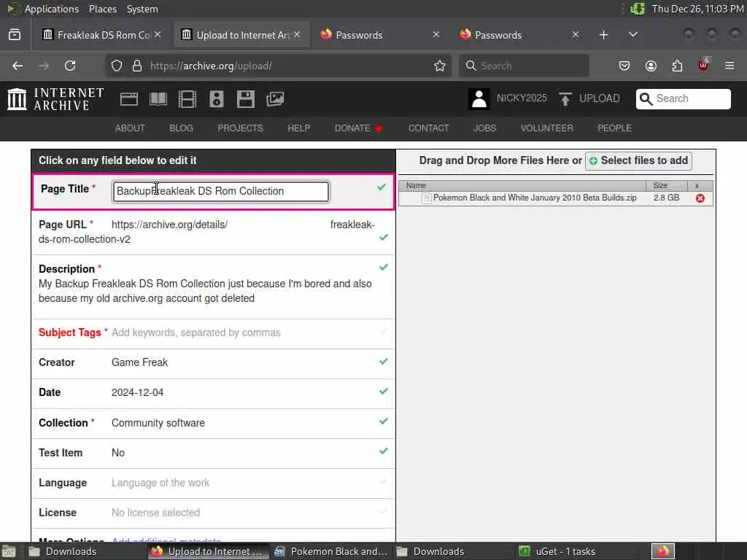Edit the Page URL identifier freakleak-ds-rom-collection-v2
The width and height of the screenshot is (747, 560).
pos(206,232)
